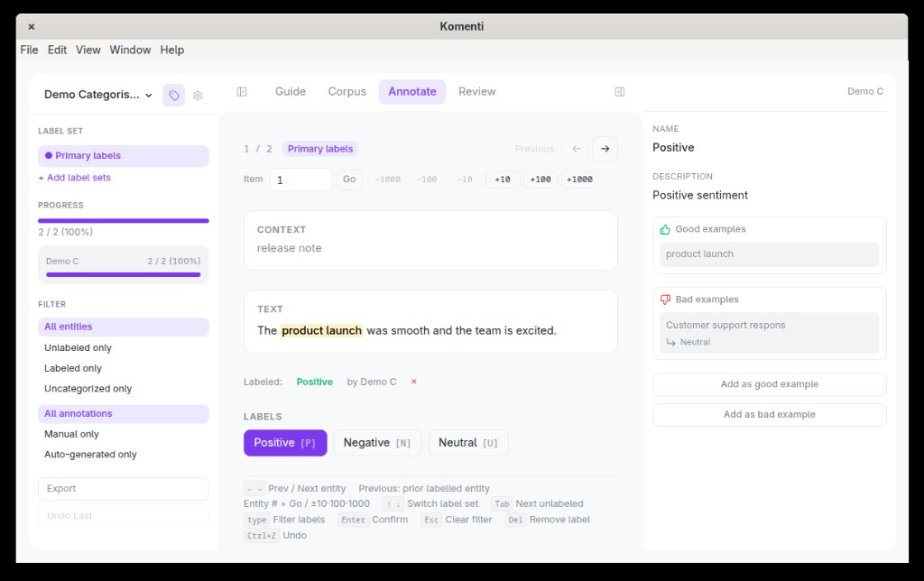Go to next entity with right arrow
This screenshot has width=924, height=581.
click(x=605, y=149)
